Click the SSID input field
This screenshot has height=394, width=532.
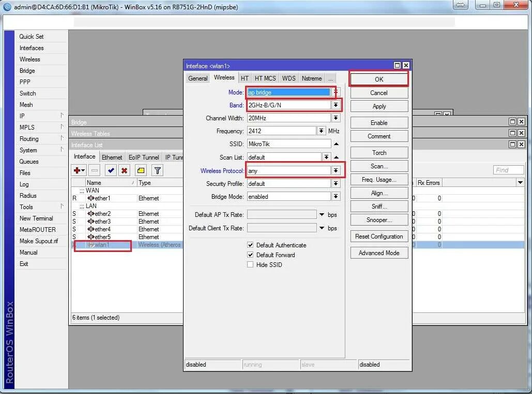pyautogui.click(x=288, y=144)
